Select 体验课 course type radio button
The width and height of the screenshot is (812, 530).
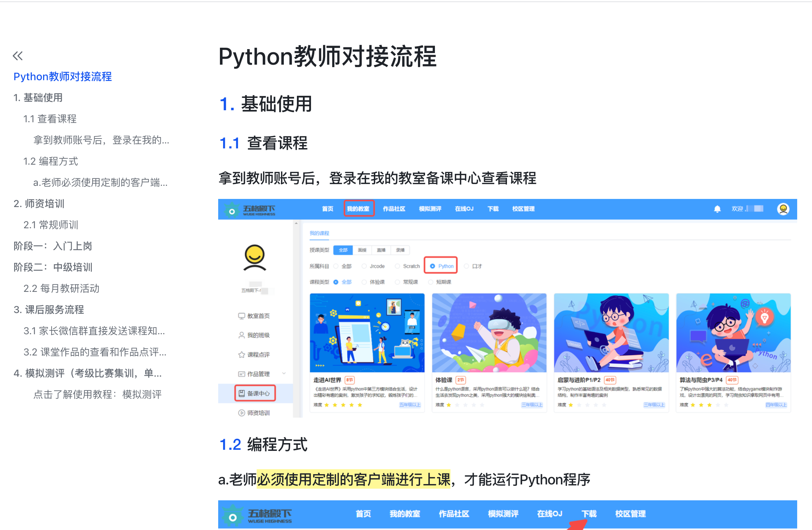(364, 282)
